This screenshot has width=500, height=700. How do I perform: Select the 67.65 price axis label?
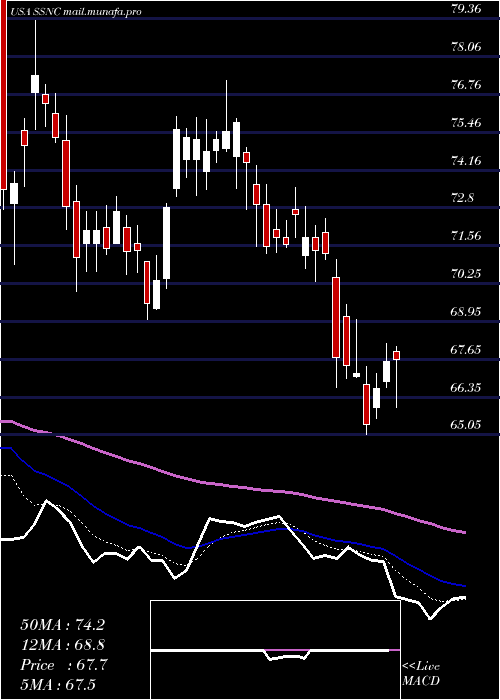click(x=466, y=350)
